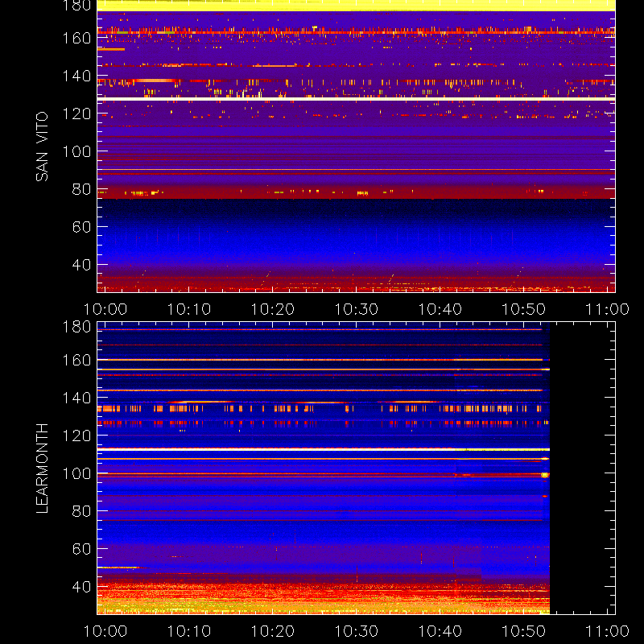Select the 120 tick label on Learmonth plot

(x=76, y=436)
